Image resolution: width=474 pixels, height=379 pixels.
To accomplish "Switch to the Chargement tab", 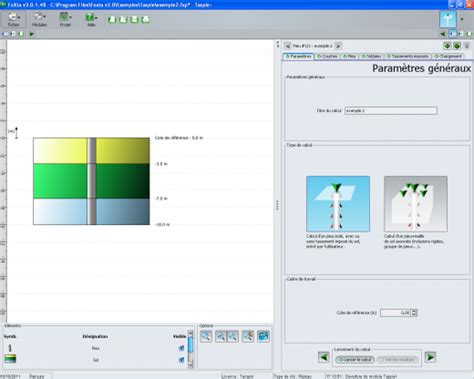I will (x=448, y=56).
